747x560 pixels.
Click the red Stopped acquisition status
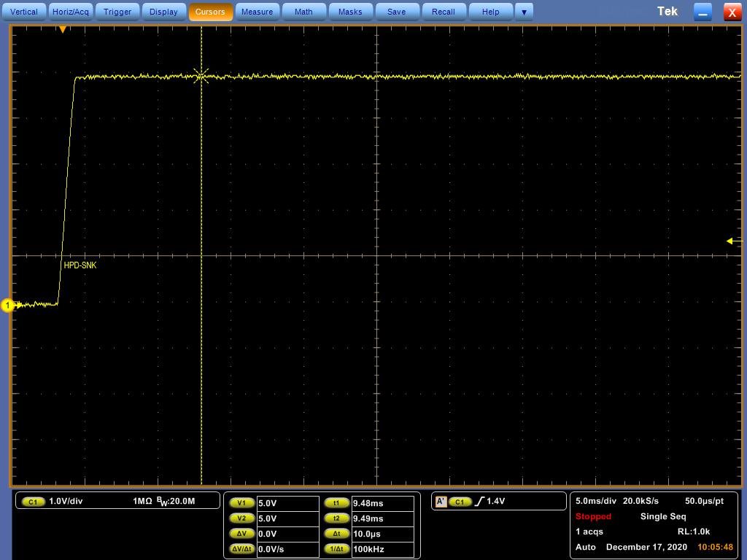click(x=593, y=516)
